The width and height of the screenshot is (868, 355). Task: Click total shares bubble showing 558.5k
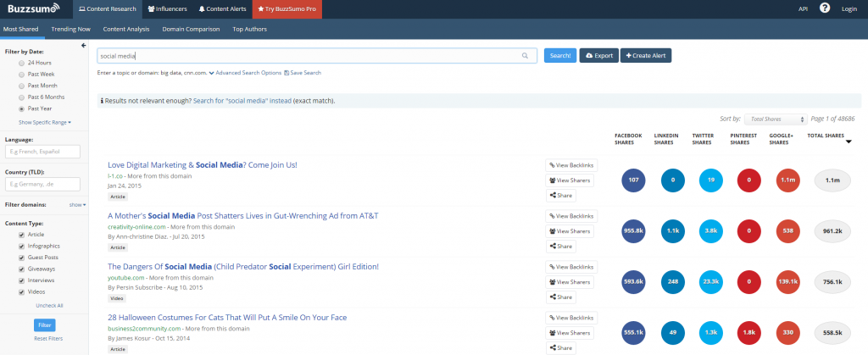(832, 333)
